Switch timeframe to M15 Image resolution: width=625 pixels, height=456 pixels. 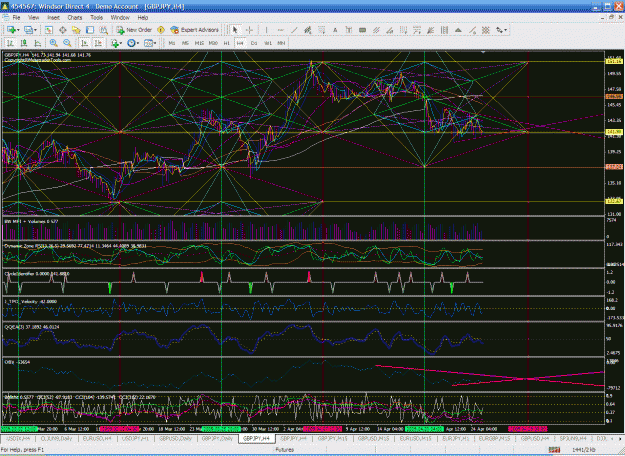199,43
